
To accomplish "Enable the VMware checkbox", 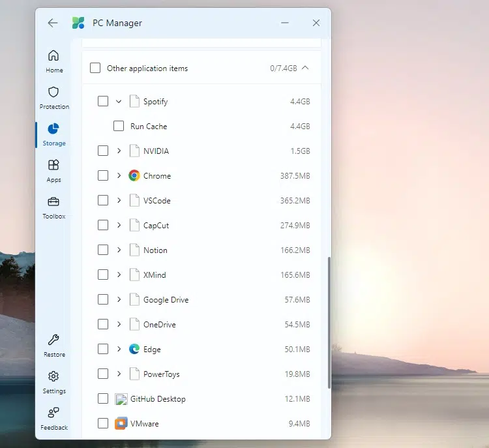I will [103, 424].
